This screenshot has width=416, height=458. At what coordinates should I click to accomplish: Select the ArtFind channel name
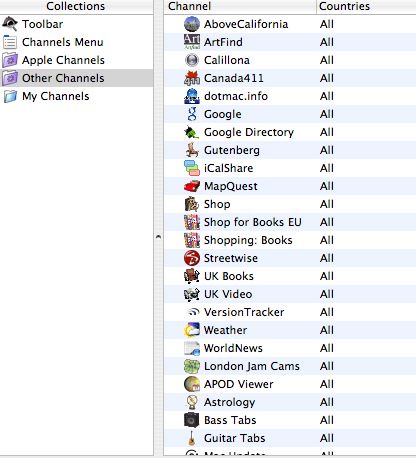[x=223, y=42]
